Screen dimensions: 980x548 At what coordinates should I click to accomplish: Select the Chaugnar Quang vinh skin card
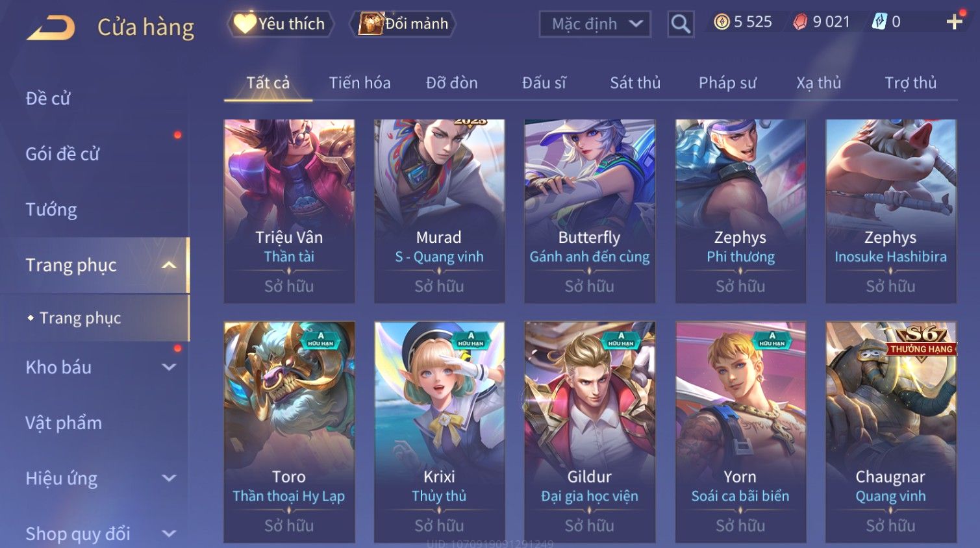tap(890, 432)
